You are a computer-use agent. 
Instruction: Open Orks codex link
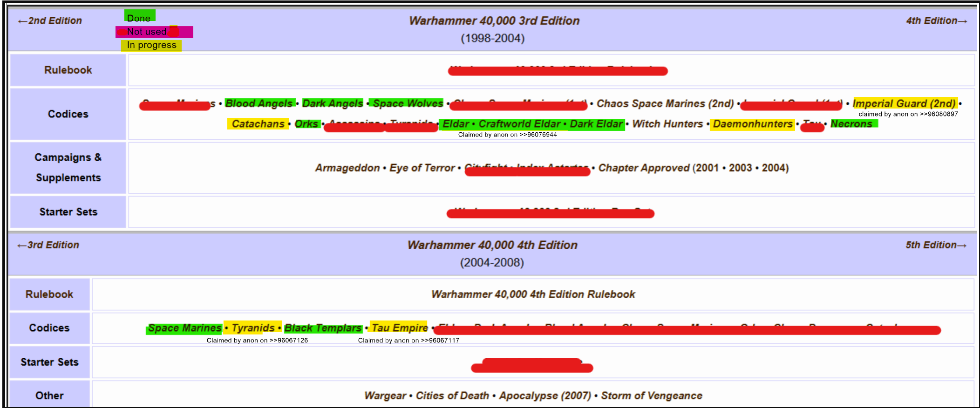point(306,124)
